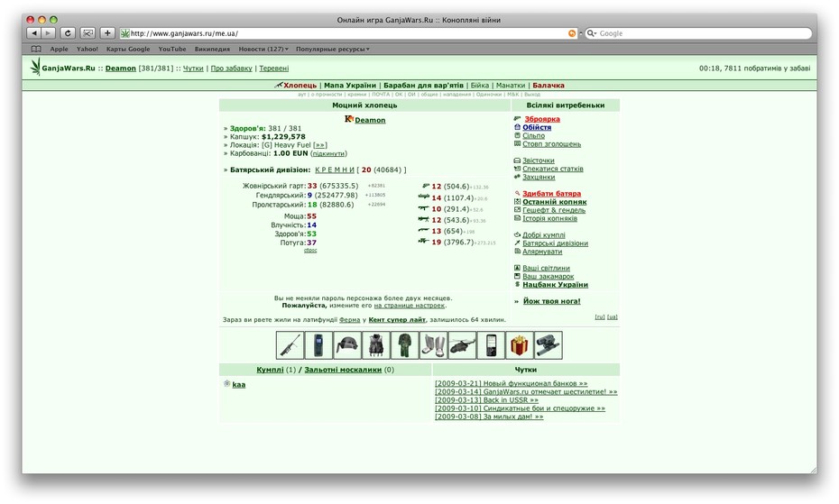839x504 pixels.
Task: Click the gun icon beside Зброярка
Action: tap(517, 119)
